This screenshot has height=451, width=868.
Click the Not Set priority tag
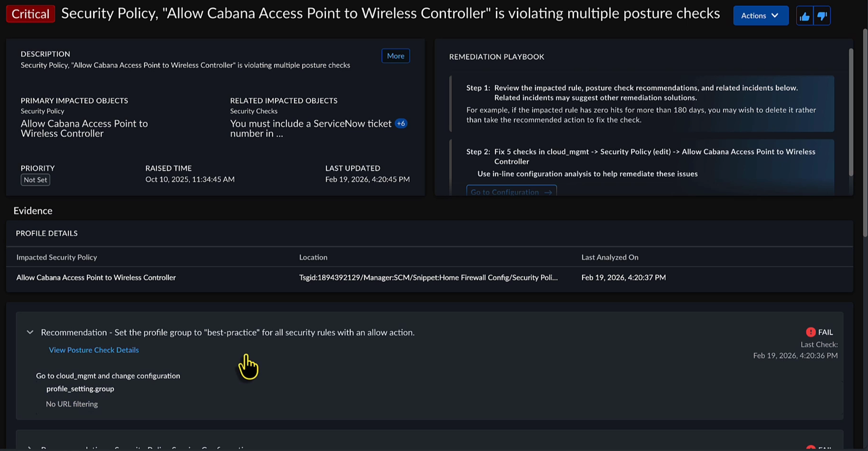pyautogui.click(x=35, y=180)
